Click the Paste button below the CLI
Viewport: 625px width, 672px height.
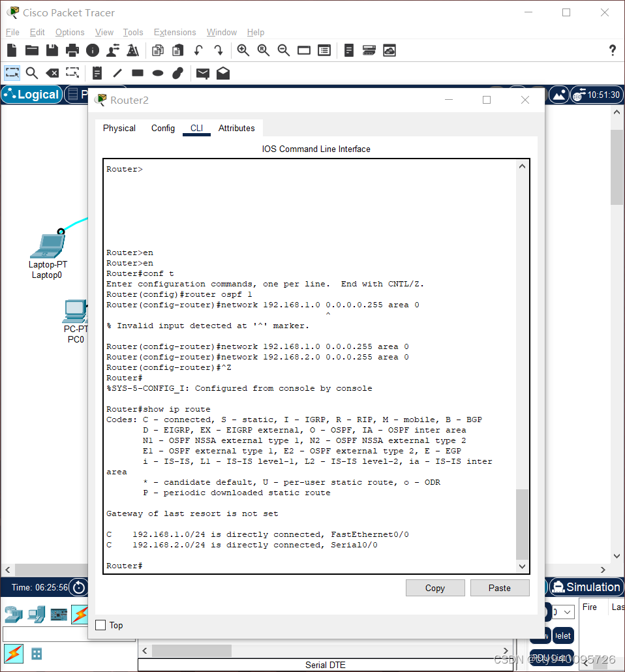point(499,588)
